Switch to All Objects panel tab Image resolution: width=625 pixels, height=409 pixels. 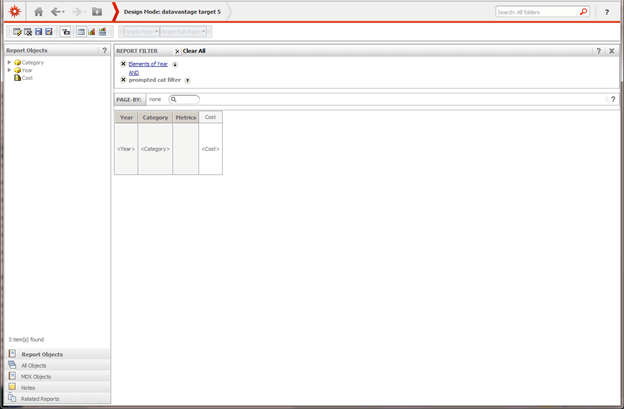[59, 365]
